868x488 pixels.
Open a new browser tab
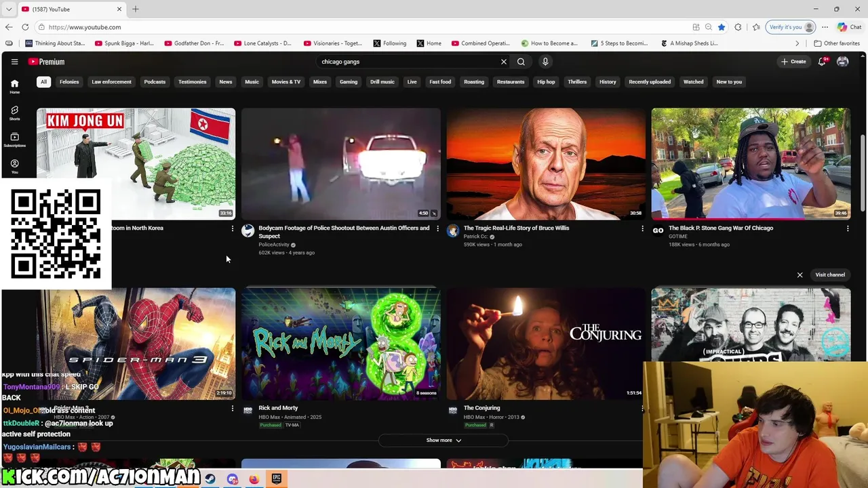tap(135, 9)
